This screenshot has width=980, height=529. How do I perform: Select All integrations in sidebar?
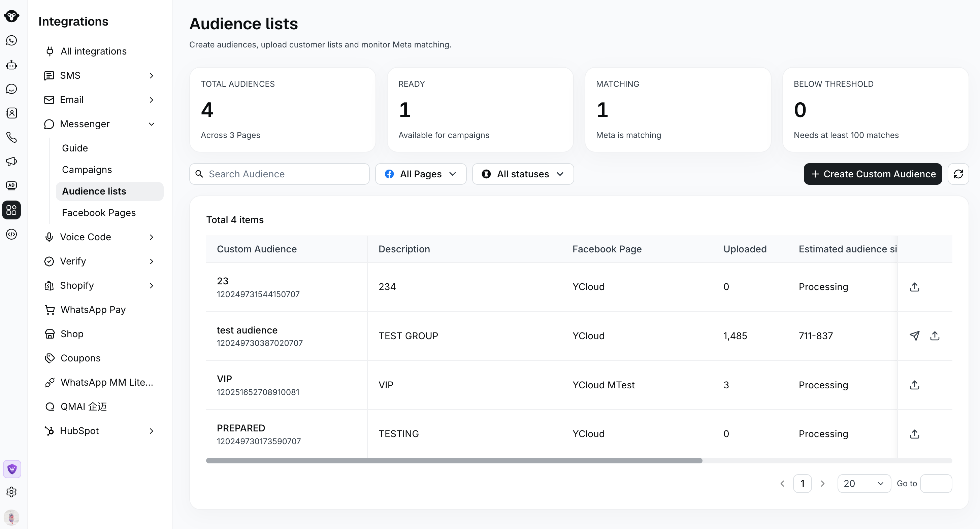(x=100, y=51)
